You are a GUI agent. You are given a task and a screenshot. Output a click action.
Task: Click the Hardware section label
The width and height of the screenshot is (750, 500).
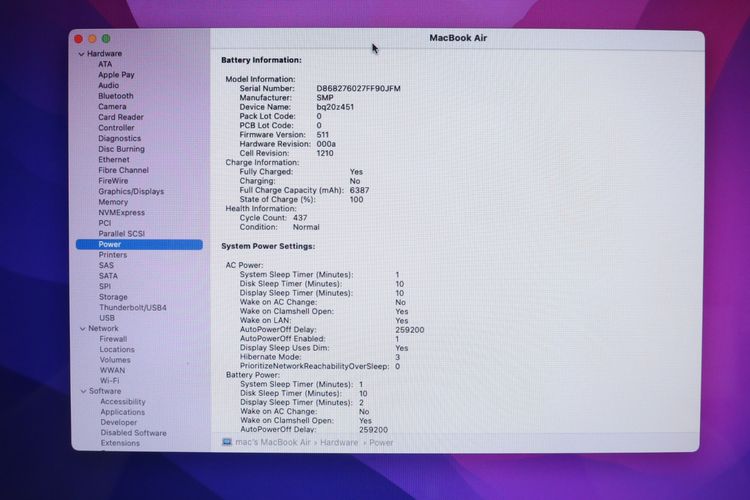pos(104,54)
